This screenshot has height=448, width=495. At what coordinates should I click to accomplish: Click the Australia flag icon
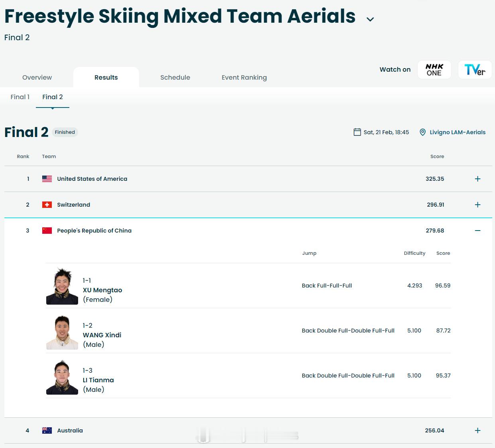pyautogui.click(x=47, y=430)
